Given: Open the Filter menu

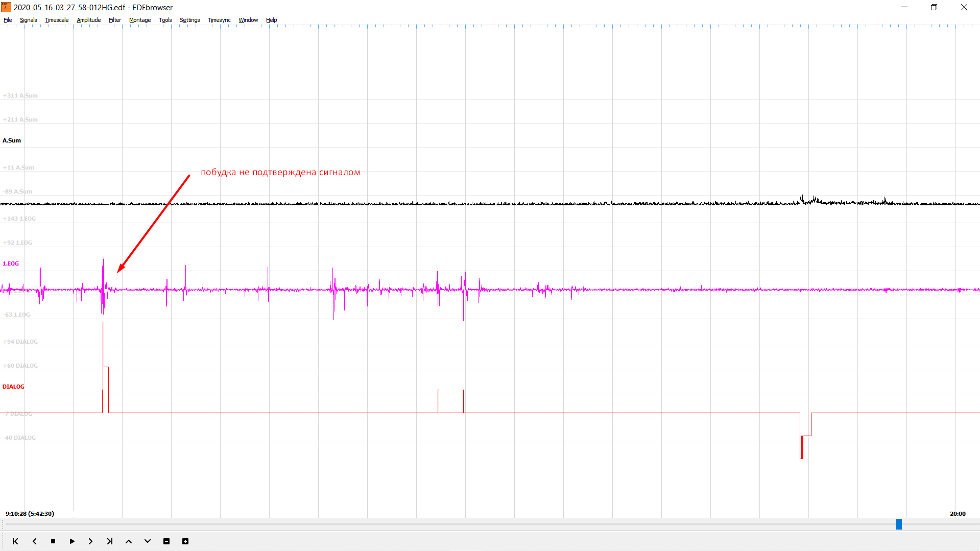Looking at the screenshot, I should (x=115, y=20).
